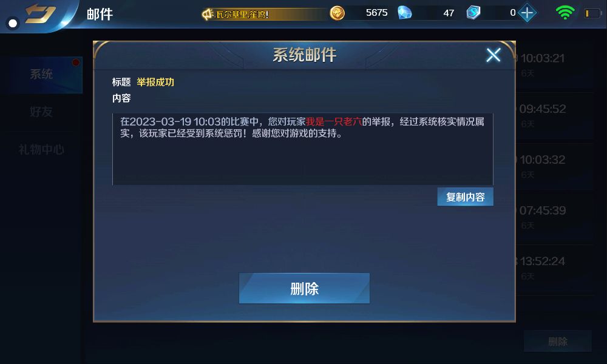Click the megaphone announcement icon
The height and width of the screenshot is (364, 607).
(x=208, y=15)
